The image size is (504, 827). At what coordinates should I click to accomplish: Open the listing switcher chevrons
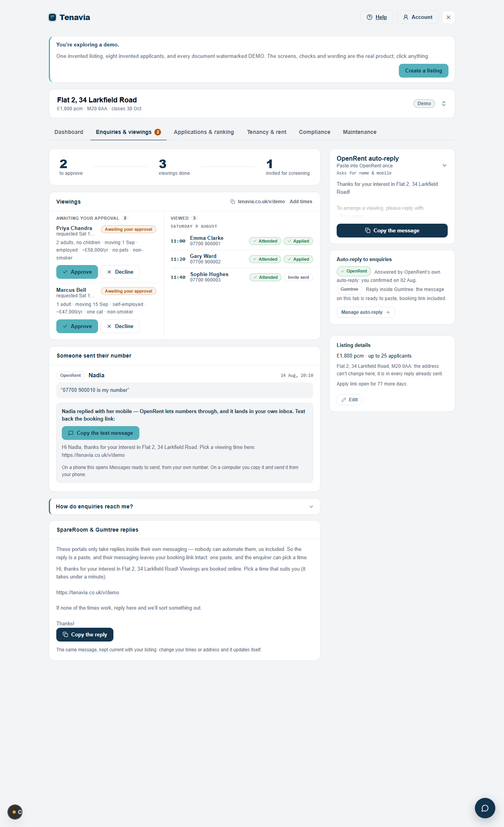444,104
